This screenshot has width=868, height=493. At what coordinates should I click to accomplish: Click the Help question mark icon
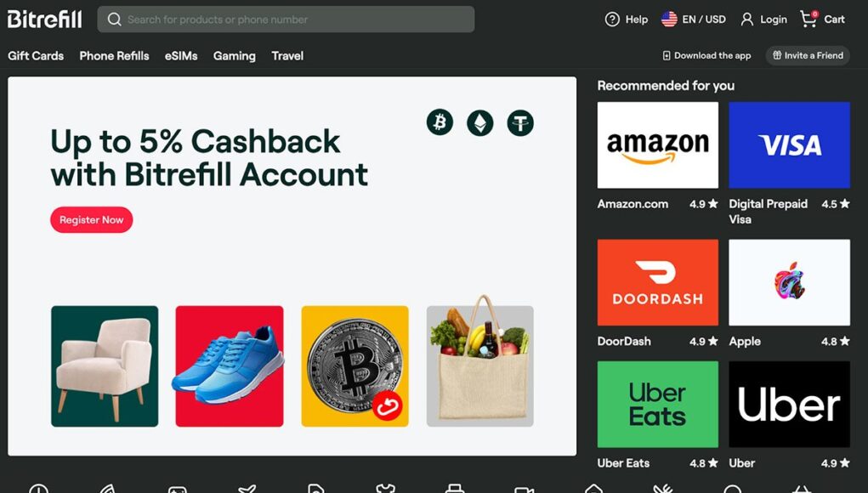pyautogui.click(x=612, y=20)
